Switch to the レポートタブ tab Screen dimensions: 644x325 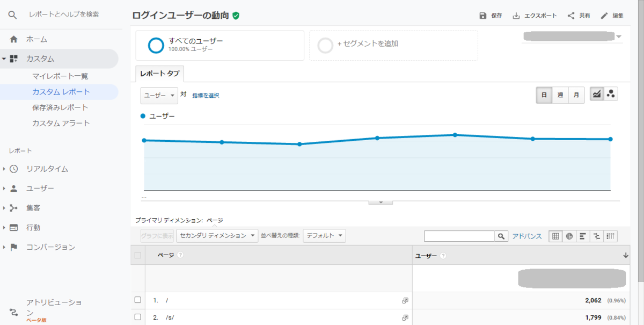pyautogui.click(x=159, y=74)
